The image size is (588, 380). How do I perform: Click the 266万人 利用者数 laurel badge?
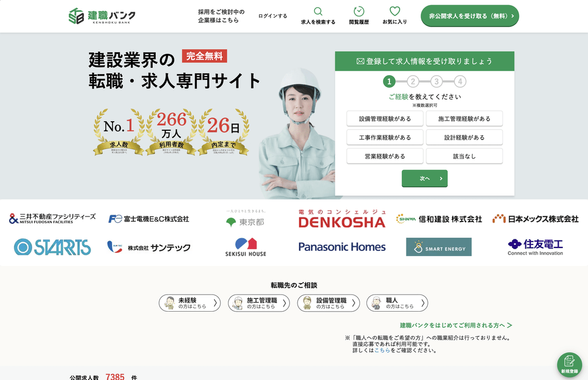pos(171,132)
